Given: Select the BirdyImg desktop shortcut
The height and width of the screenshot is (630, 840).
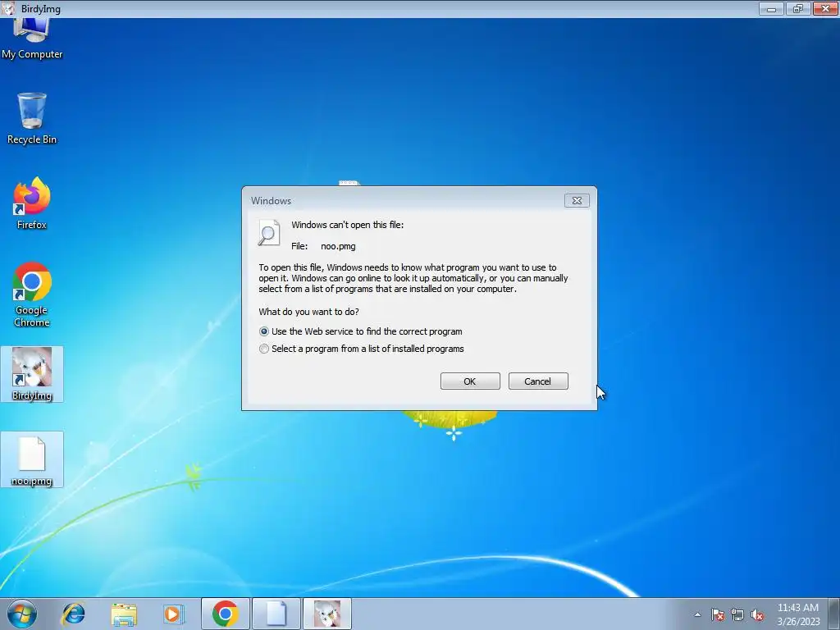Looking at the screenshot, I should coord(32,374).
